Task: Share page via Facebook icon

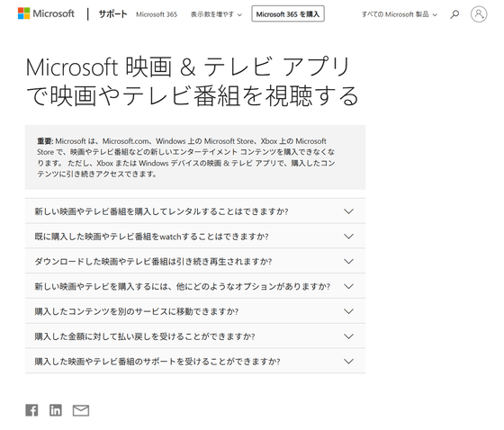Action: (31, 410)
